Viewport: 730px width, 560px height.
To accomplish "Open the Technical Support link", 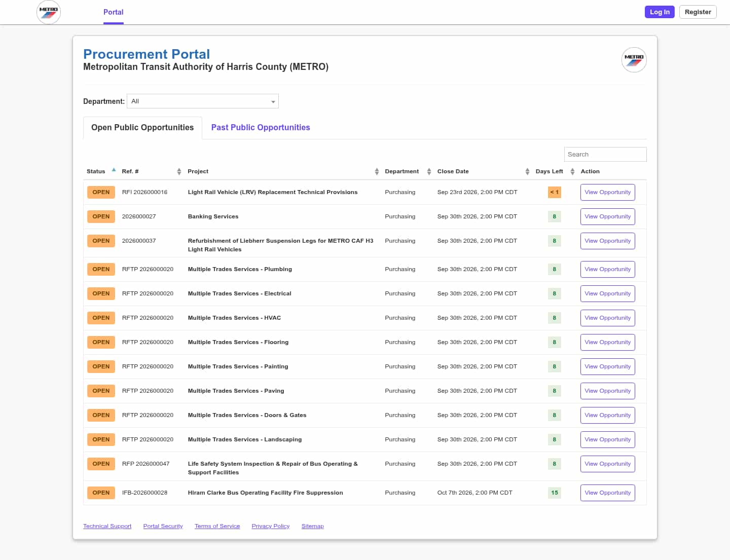I will tap(107, 526).
